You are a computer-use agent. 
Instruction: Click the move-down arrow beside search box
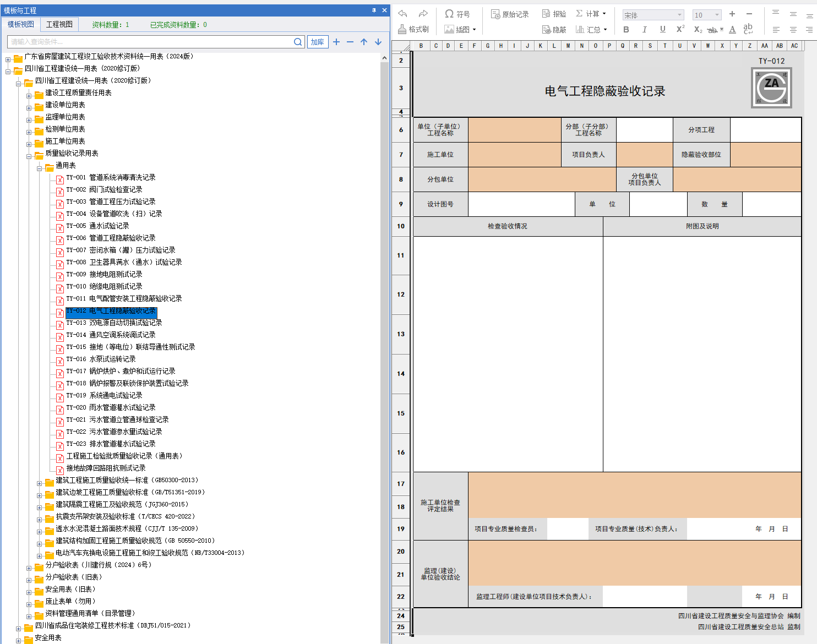tap(378, 42)
